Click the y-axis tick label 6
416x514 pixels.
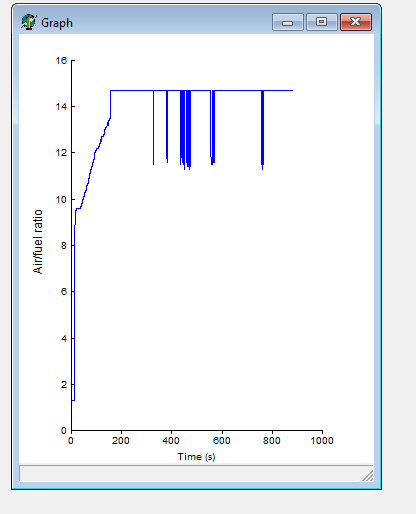pyautogui.click(x=64, y=292)
